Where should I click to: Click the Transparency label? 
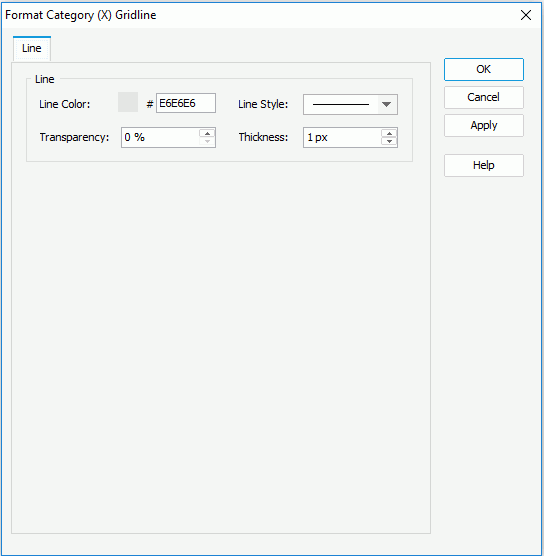pyautogui.click(x=74, y=137)
